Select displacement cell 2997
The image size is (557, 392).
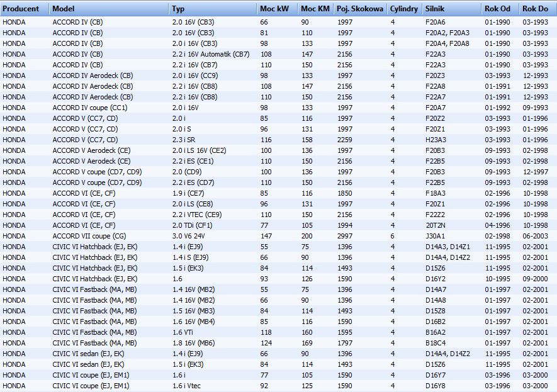tap(344, 236)
